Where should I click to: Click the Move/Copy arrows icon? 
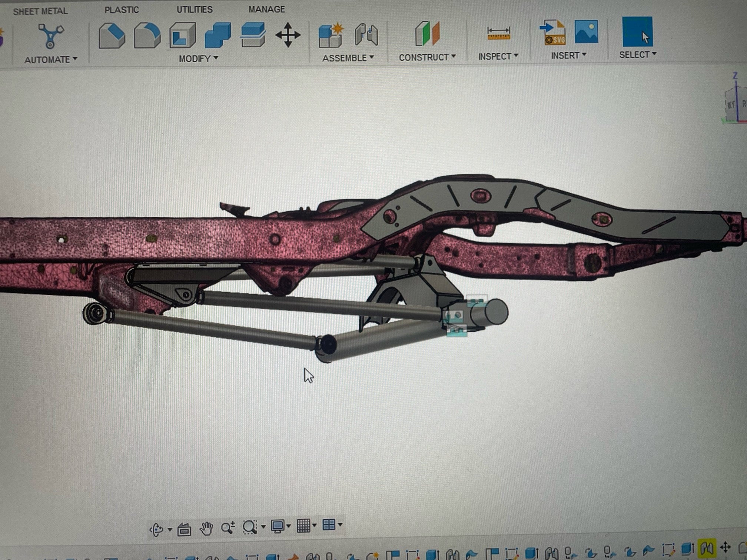(x=288, y=35)
